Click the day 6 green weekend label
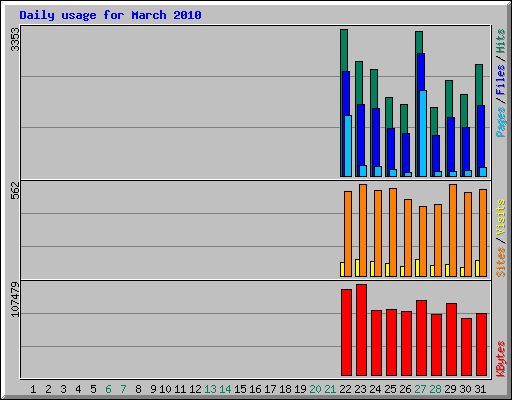 pos(108,389)
